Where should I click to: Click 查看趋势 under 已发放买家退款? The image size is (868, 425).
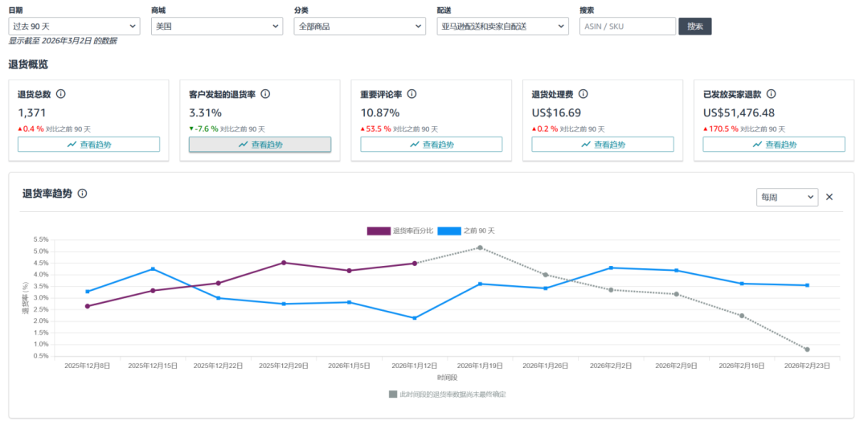click(774, 145)
